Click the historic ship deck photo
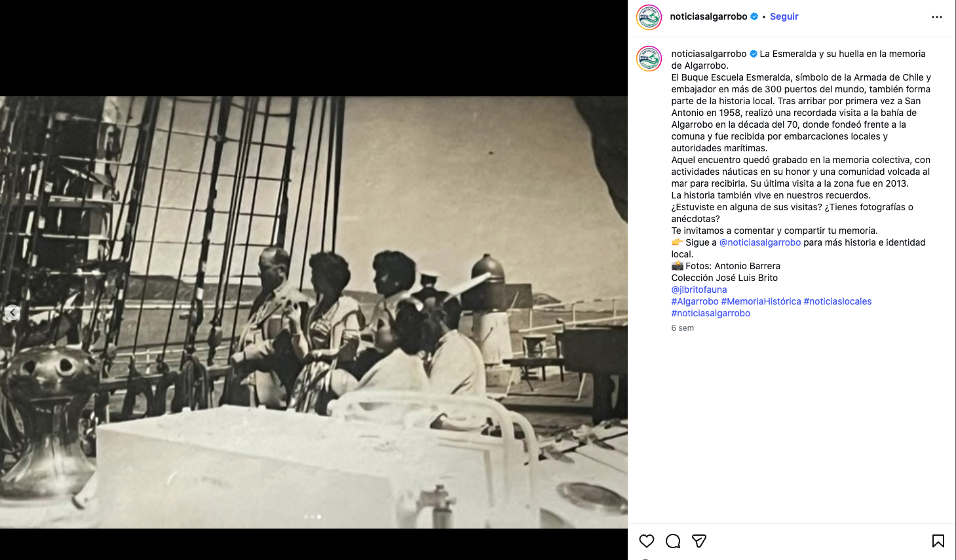 (x=314, y=312)
